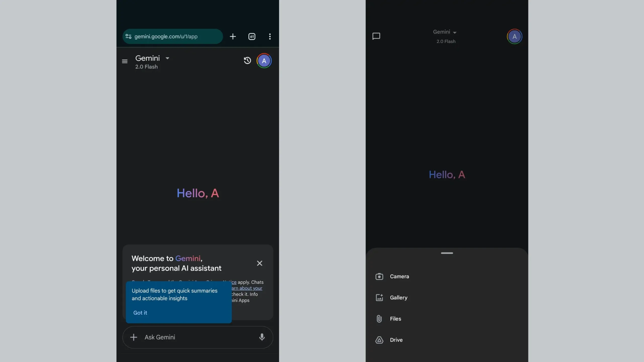The height and width of the screenshot is (362, 644).
Task: Click the 2.0 Flash label in the browser view
Action: pyautogui.click(x=146, y=67)
